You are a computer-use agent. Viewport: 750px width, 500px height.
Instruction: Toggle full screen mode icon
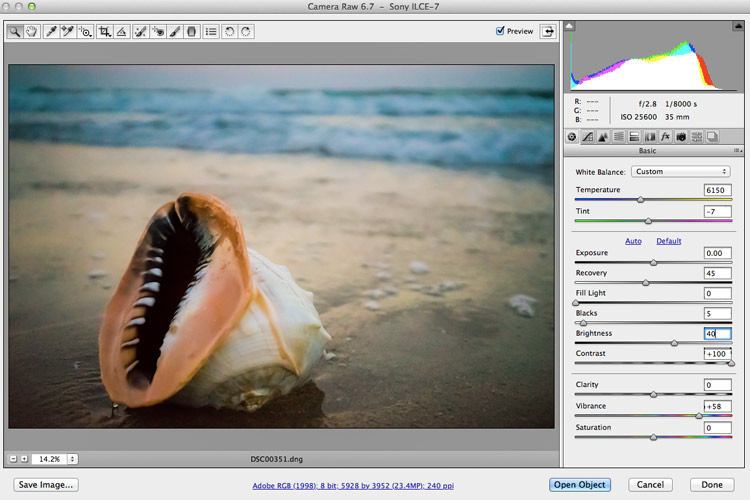click(548, 32)
